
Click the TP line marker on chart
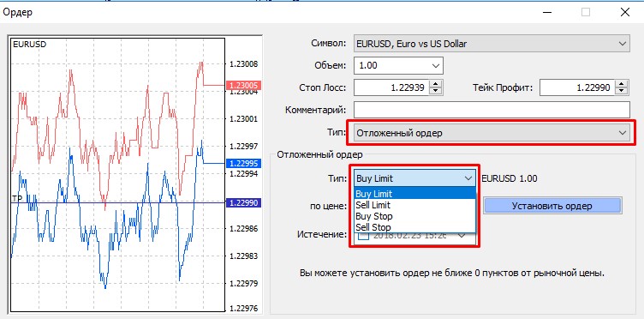[17, 198]
